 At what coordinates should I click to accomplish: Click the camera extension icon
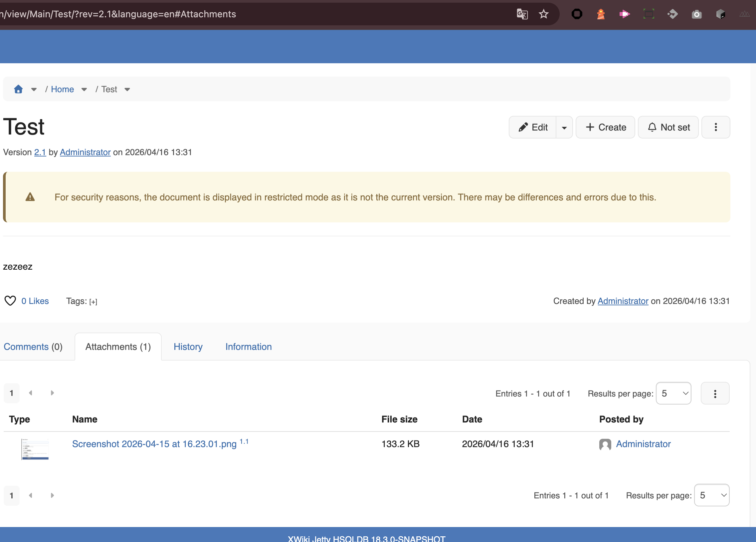click(x=697, y=14)
